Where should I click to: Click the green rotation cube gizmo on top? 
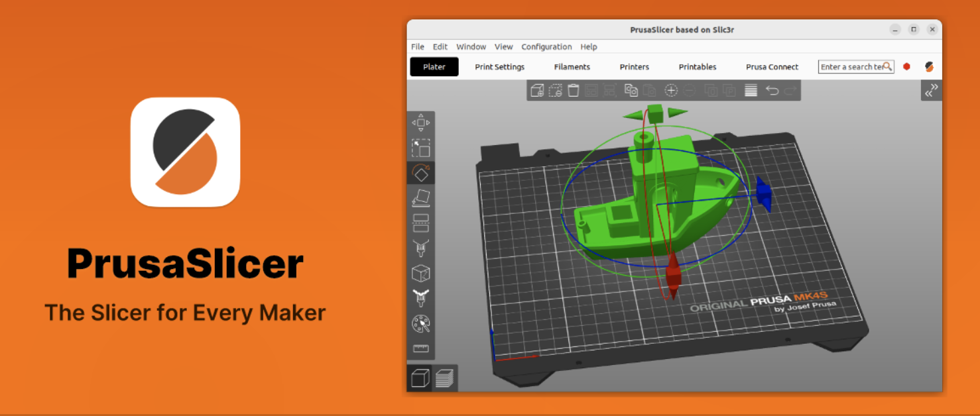pos(655,113)
